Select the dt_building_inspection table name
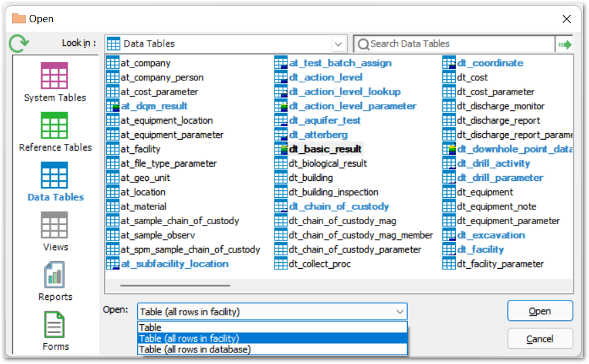This screenshot has width=589, height=364. pyautogui.click(x=333, y=192)
